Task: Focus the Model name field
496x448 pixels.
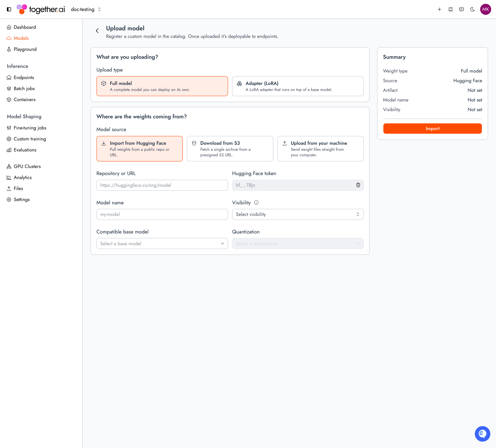Action: click(162, 214)
